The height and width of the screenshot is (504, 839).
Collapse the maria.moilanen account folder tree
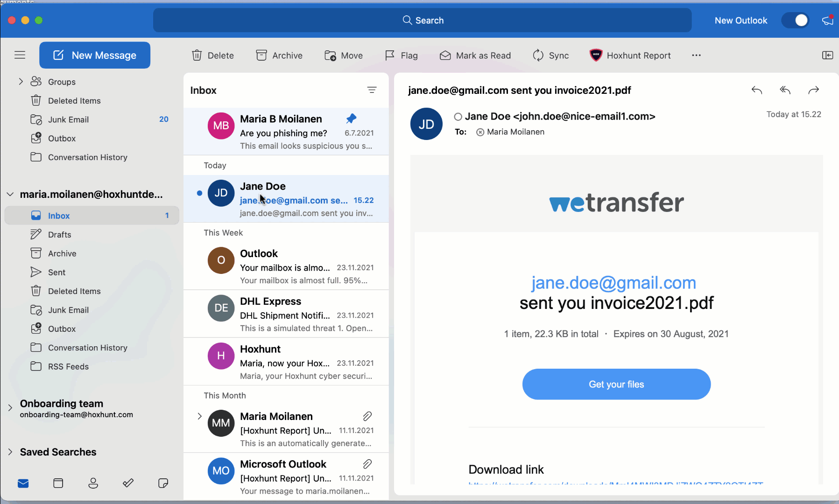click(10, 194)
